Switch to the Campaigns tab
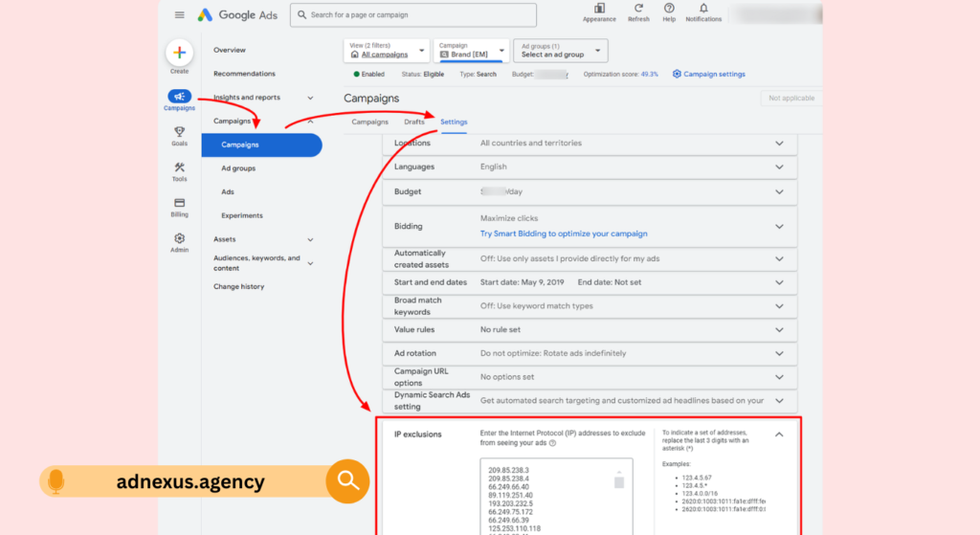Screen dimensions: 980x535 tap(369, 122)
